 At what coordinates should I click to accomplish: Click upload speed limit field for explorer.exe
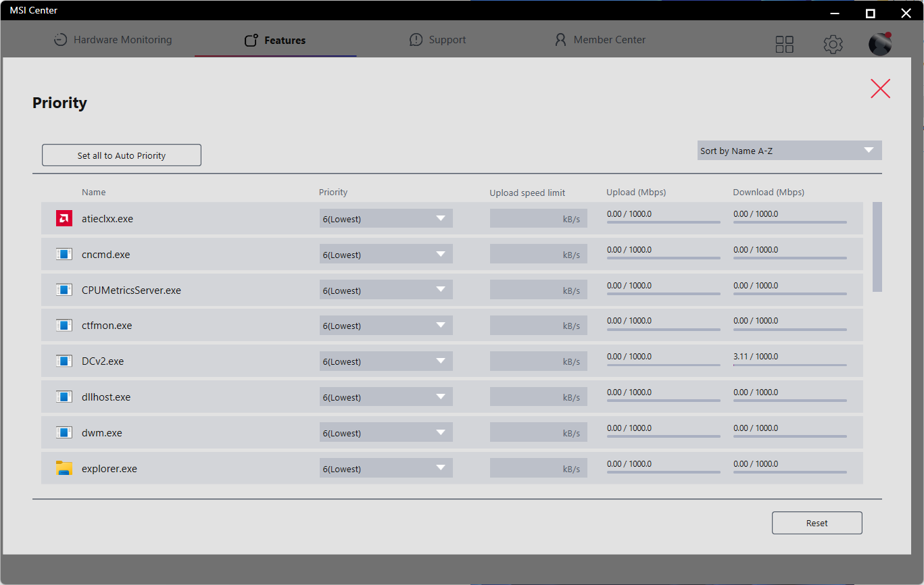point(539,468)
